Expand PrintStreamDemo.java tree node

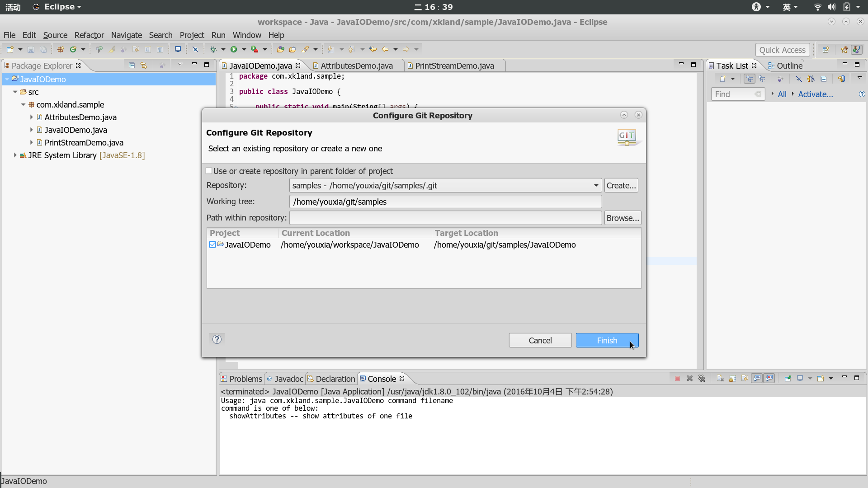[31, 142]
